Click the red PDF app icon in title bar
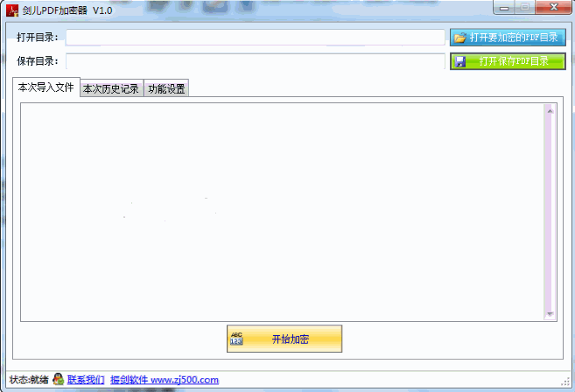The image size is (575, 392). (x=12, y=10)
